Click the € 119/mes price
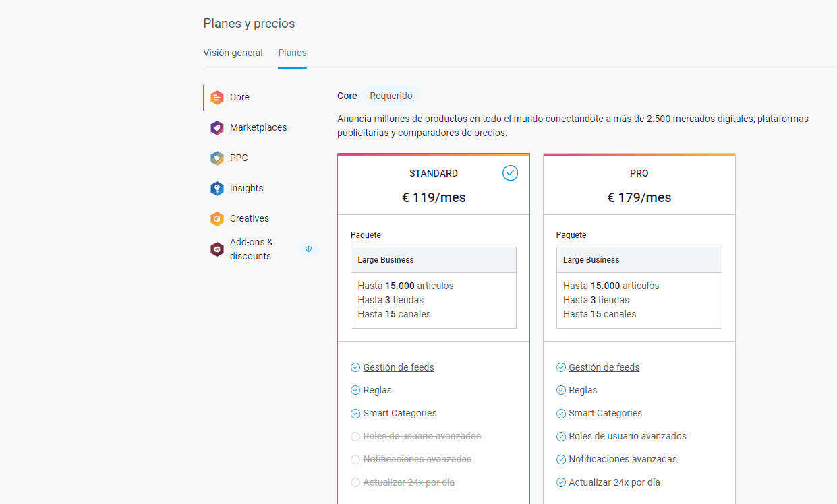 click(434, 197)
